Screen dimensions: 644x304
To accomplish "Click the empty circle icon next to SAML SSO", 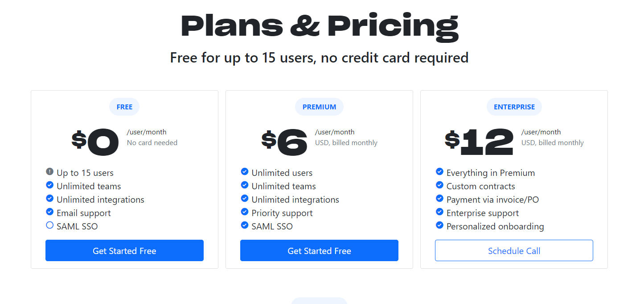I will coord(49,225).
